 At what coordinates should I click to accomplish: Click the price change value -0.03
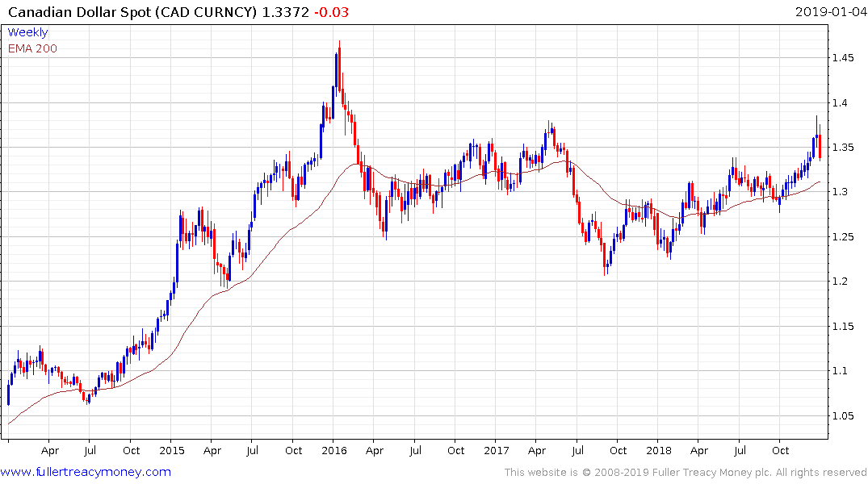click(332, 12)
